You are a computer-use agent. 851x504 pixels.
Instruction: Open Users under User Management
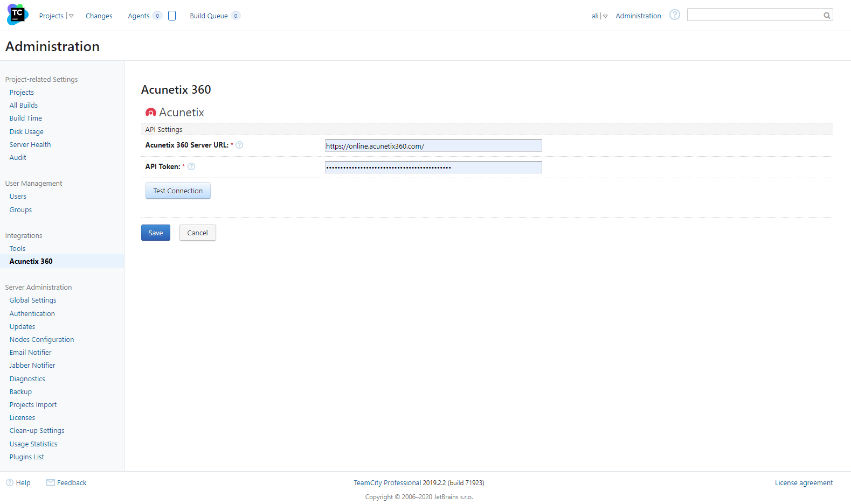(18, 196)
